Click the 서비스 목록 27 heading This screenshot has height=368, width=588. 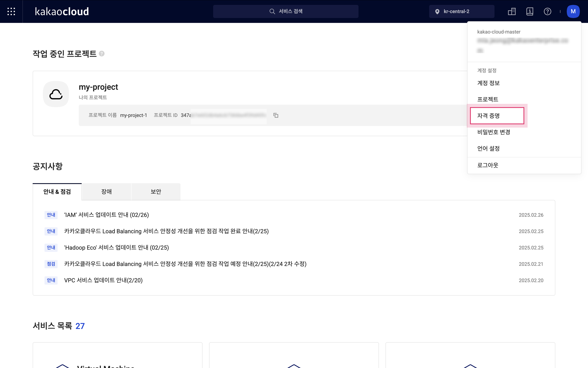point(59,326)
